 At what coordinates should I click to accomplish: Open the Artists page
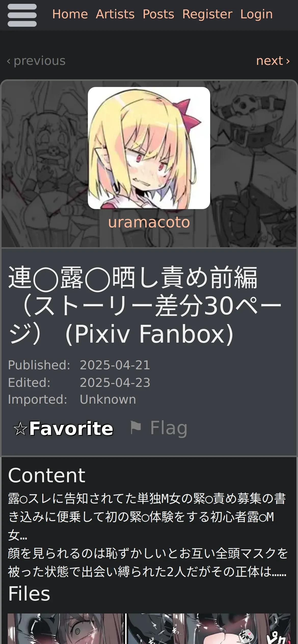click(115, 14)
